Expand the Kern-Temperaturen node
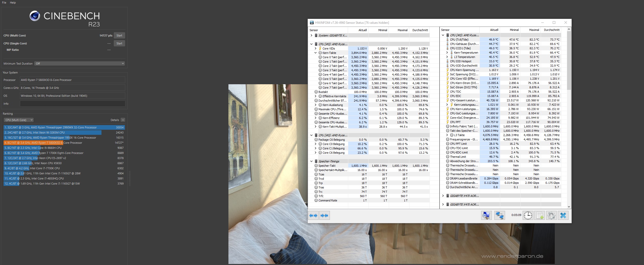 coord(447,53)
